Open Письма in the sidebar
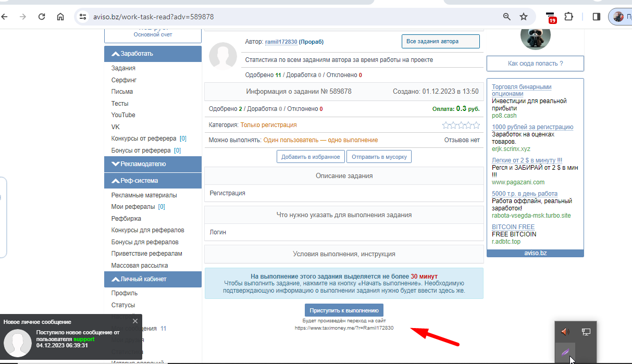The image size is (632, 364). coord(122,92)
